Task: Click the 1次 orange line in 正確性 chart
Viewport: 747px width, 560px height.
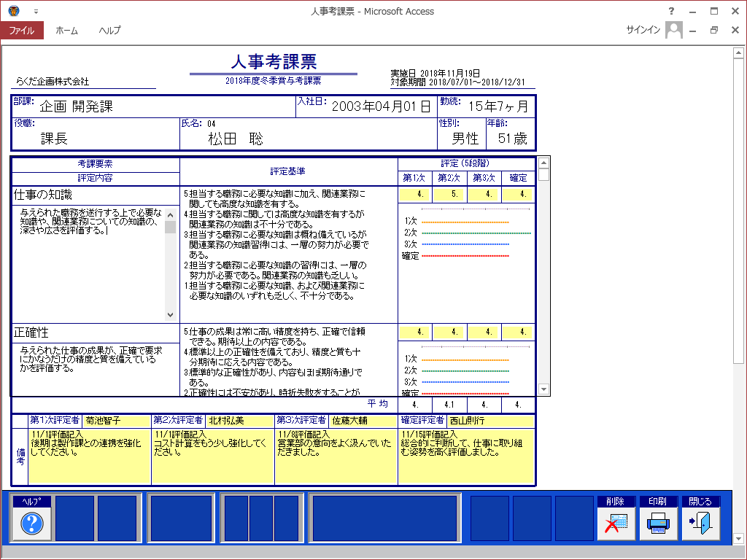Action: tap(465, 360)
